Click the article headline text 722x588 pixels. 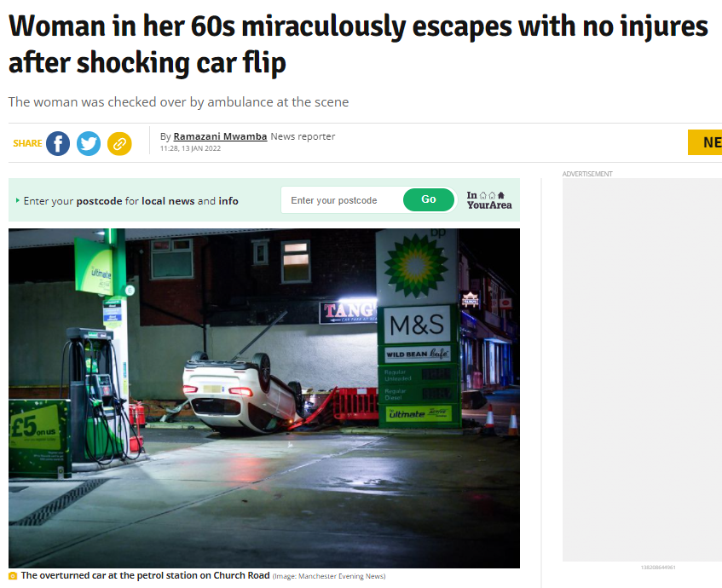click(358, 44)
